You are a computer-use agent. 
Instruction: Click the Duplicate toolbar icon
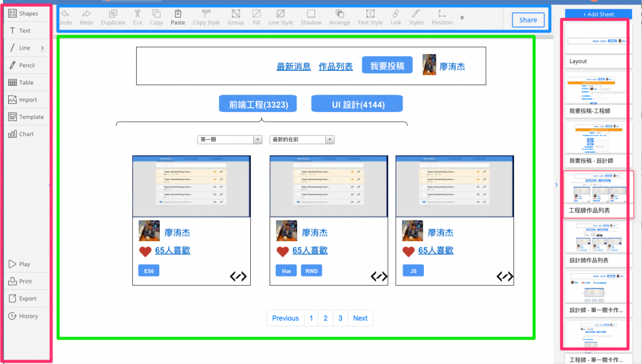(113, 18)
